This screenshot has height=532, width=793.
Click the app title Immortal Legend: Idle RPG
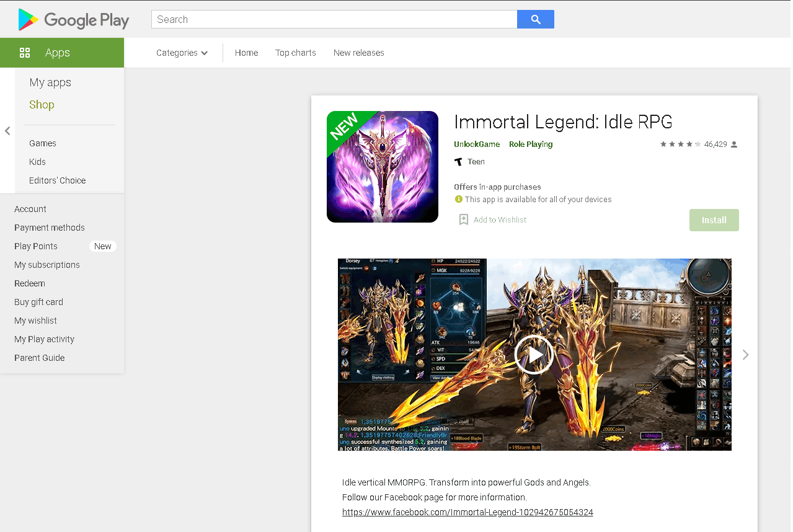click(563, 122)
